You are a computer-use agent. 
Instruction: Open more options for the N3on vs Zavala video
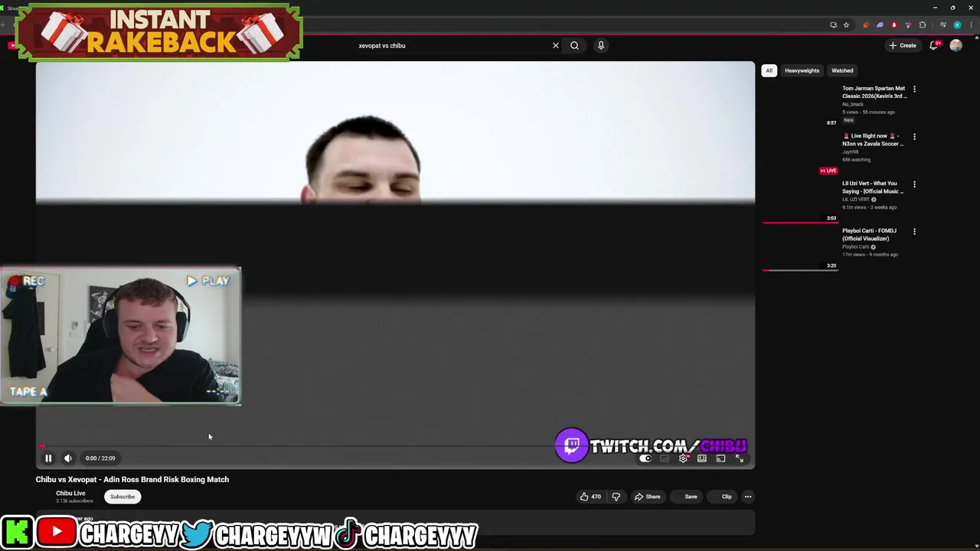click(914, 136)
